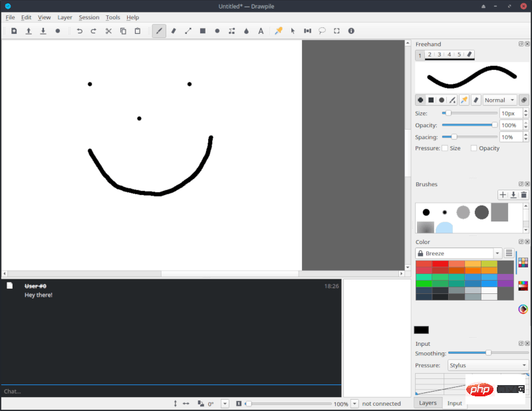Select brush slot 3
Viewport: 532px width, 411px height.
[438, 55]
